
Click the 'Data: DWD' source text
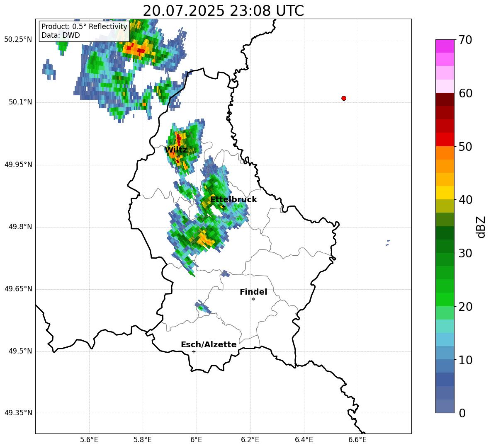pyautogui.click(x=61, y=35)
